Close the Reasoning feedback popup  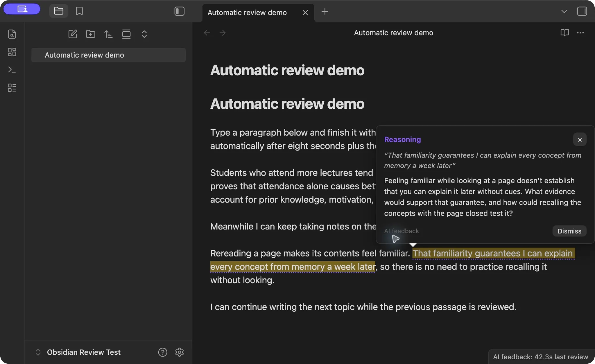coord(580,140)
